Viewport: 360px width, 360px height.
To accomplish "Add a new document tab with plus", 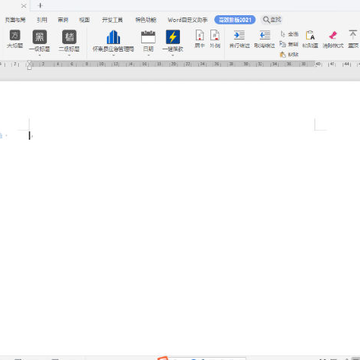I will point(40,6).
